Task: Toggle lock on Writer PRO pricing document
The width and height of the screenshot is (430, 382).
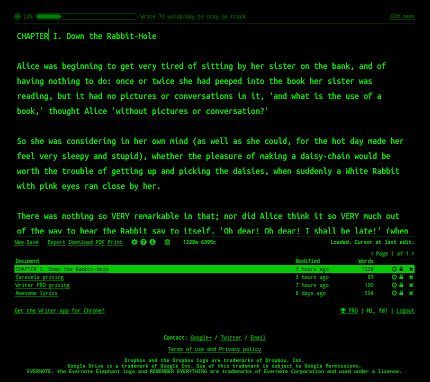Action: coord(401,285)
